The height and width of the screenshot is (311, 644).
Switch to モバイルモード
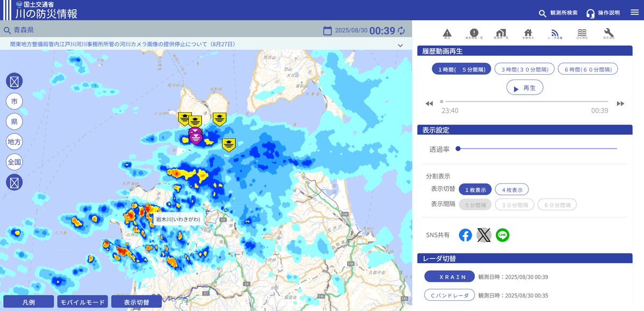tap(83, 302)
